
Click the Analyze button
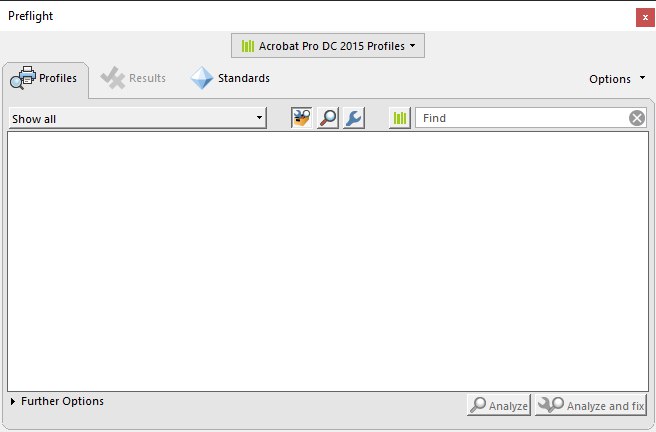click(x=499, y=405)
